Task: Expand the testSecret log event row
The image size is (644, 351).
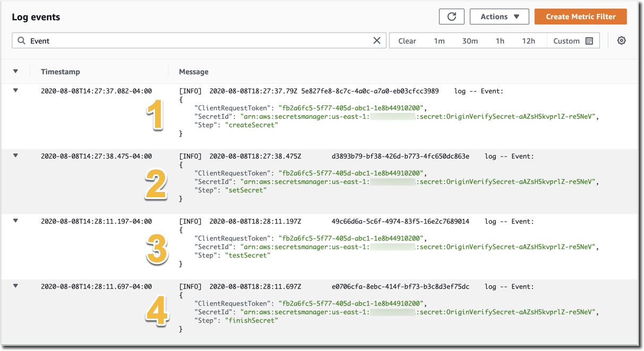Action: (15, 216)
